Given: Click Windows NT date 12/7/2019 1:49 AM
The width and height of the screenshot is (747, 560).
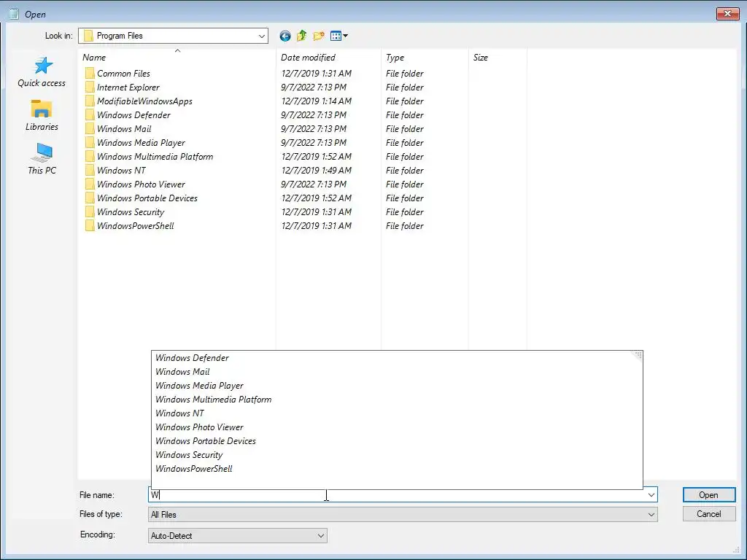Looking at the screenshot, I should click(x=317, y=170).
